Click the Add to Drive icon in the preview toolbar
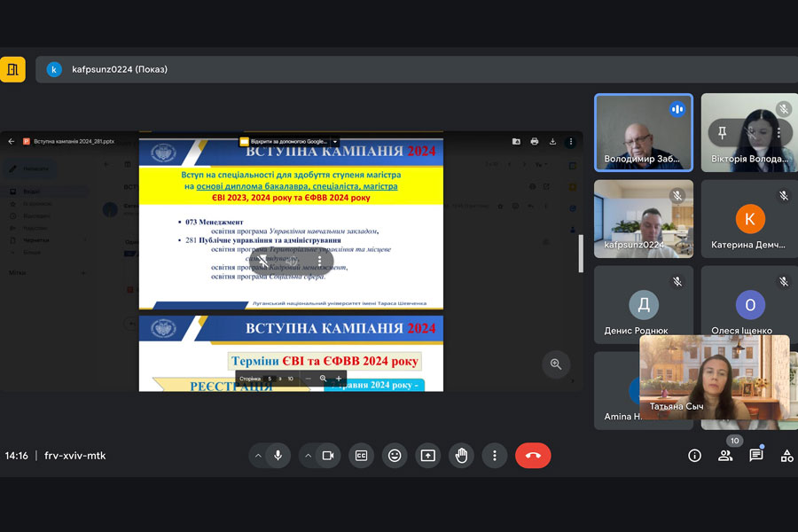This screenshot has width=798, height=532. (516, 142)
